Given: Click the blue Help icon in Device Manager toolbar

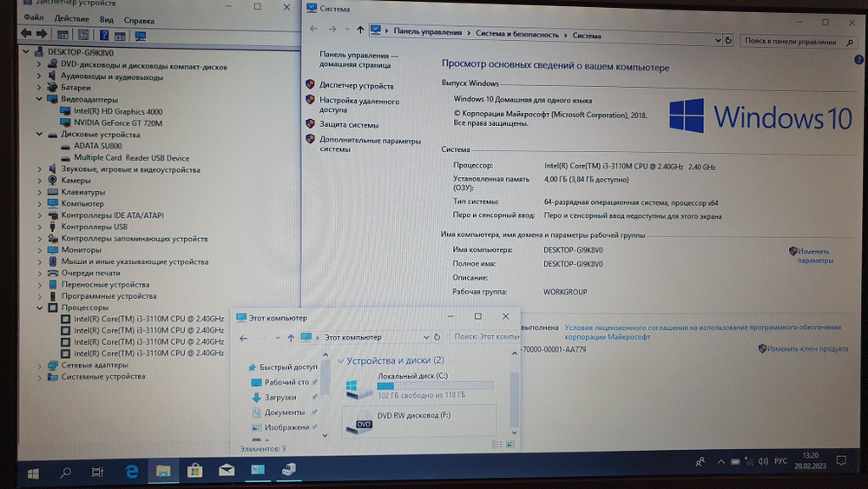Looking at the screenshot, I should [104, 35].
